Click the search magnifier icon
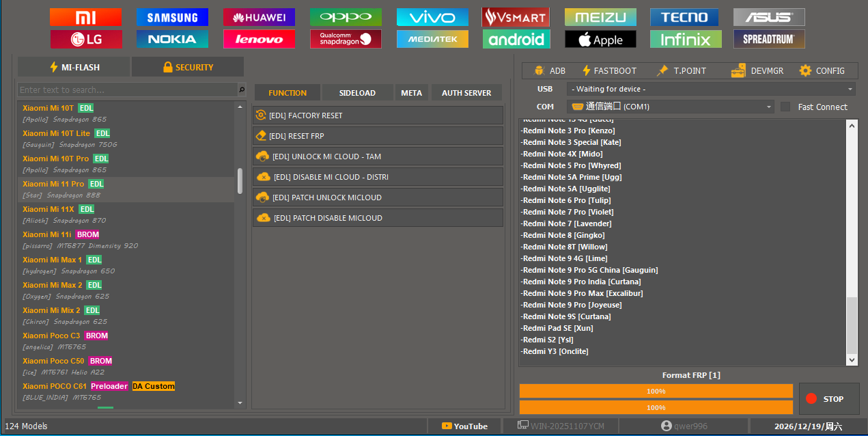 pos(242,90)
